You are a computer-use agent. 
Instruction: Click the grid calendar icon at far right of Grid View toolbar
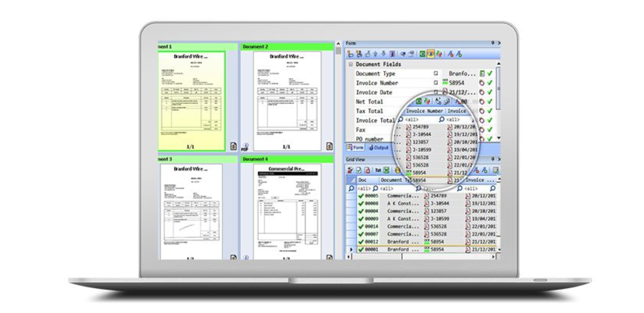click(x=495, y=170)
